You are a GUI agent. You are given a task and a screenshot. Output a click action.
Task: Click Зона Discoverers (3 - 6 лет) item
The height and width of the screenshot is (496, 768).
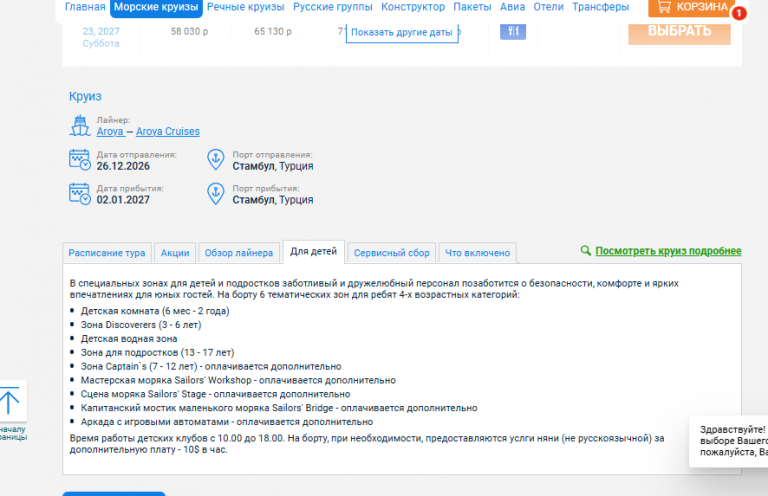coord(141,325)
